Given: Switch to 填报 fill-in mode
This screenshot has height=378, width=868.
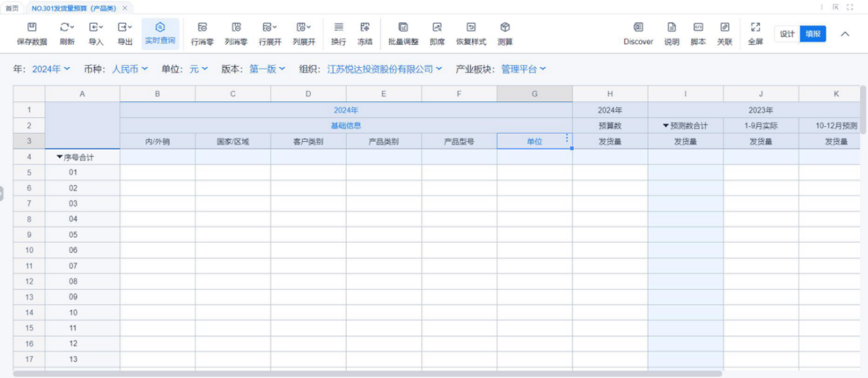Looking at the screenshot, I should 813,34.
